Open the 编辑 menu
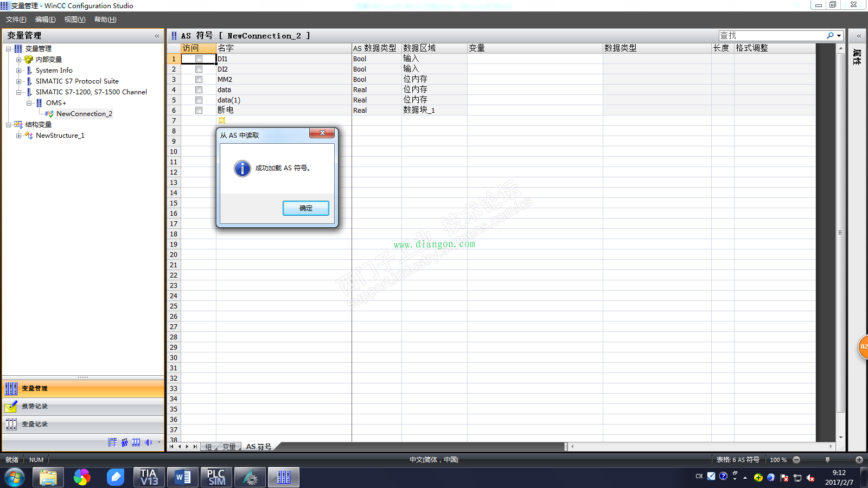 (45, 20)
